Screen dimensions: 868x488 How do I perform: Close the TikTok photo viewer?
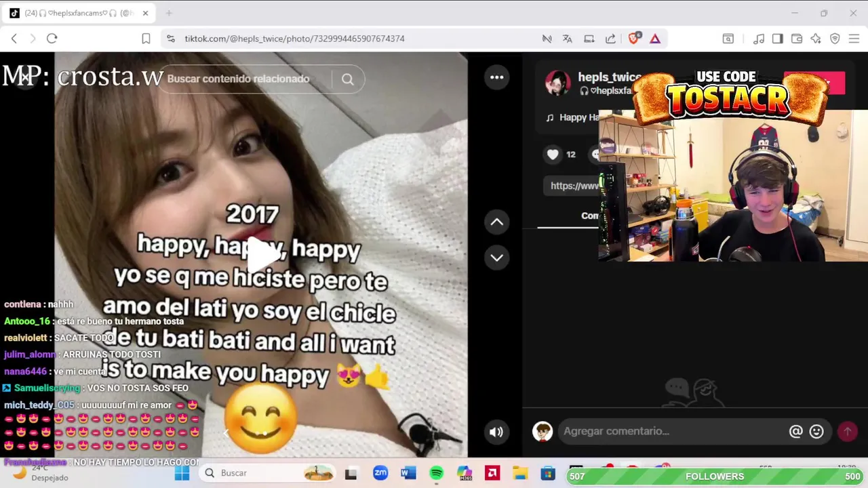[x=24, y=78]
